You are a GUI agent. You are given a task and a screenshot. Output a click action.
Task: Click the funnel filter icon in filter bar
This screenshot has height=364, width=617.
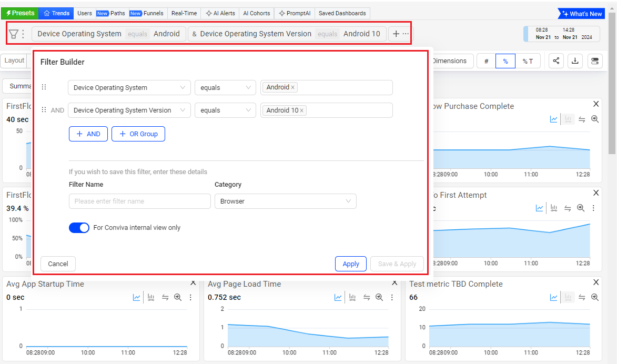click(x=13, y=34)
